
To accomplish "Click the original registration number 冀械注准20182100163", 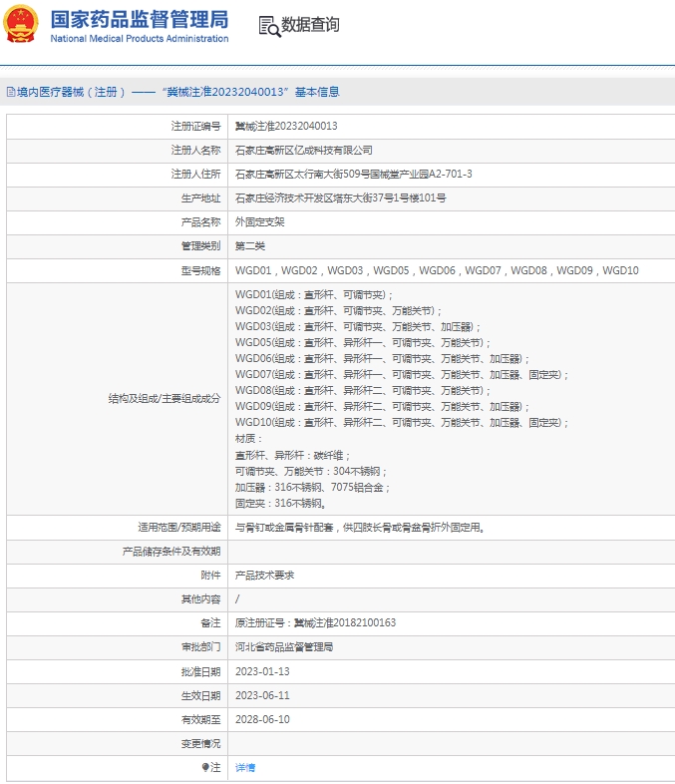I will click(x=345, y=623).
